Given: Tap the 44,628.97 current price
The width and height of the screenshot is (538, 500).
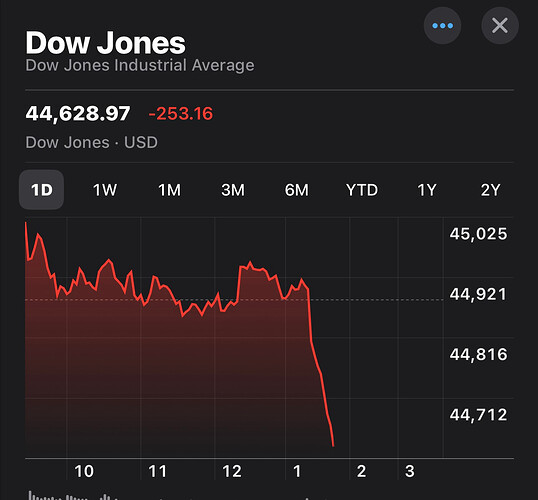Looking at the screenshot, I should tap(78, 114).
